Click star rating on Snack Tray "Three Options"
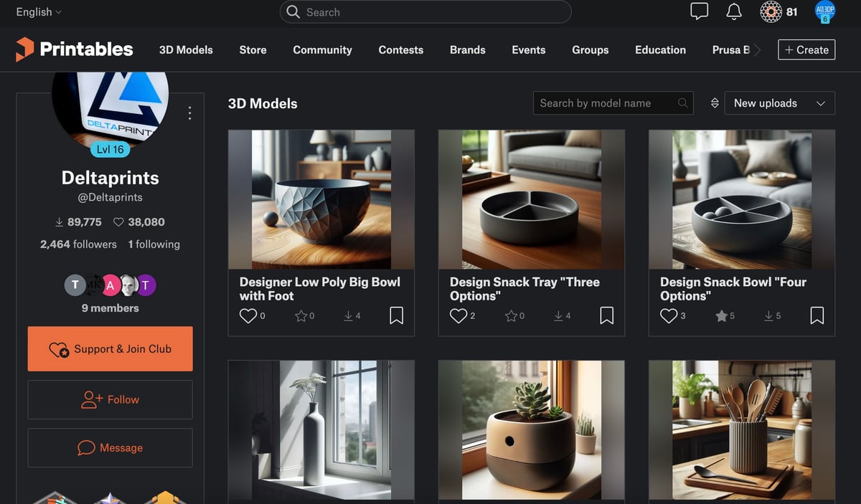The image size is (861, 504). pyautogui.click(x=512, y=315)
